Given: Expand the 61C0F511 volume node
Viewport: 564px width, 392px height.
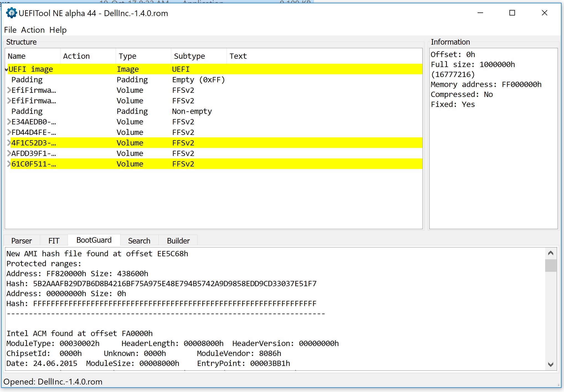Looking at the screenshot, I should click(9, 164).
